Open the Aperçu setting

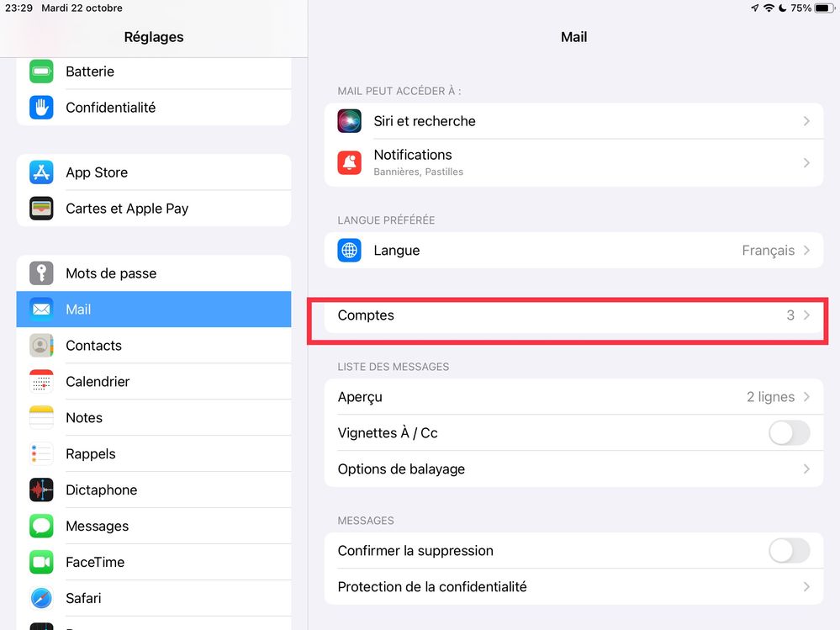coord(573,397)
